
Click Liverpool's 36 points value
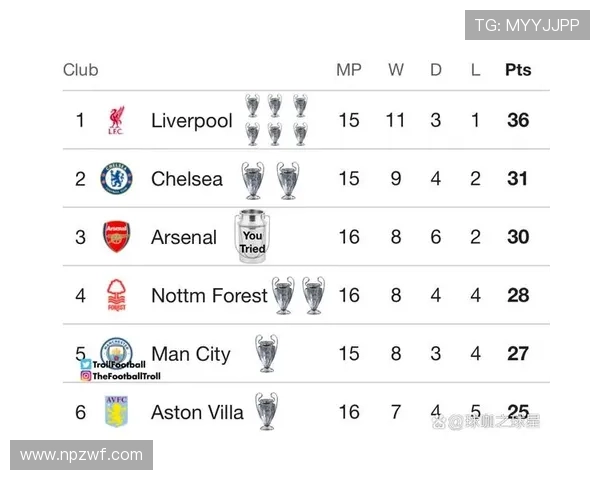click(x=518, y=121)
